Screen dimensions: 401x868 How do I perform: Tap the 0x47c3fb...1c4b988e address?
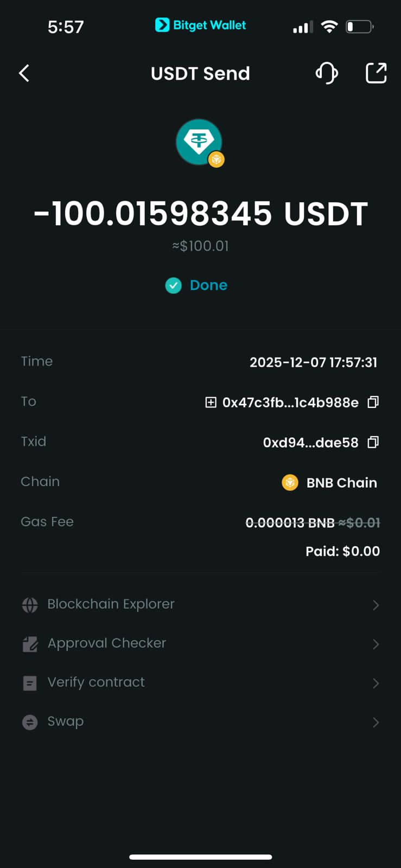tap(290, 403)
